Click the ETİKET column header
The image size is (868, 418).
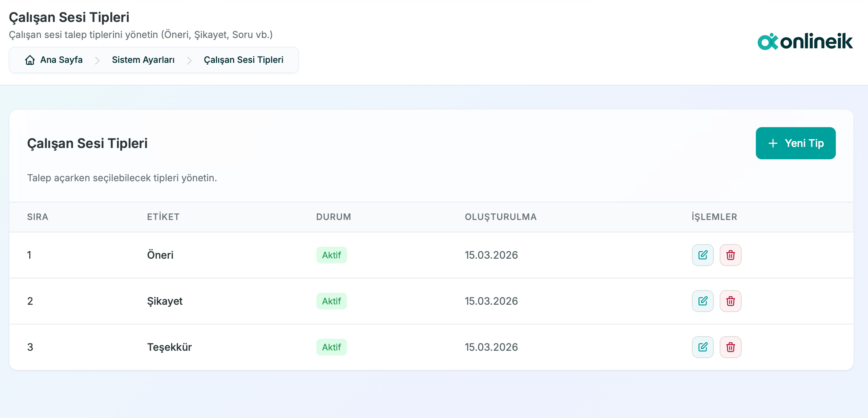pos(163,217)
